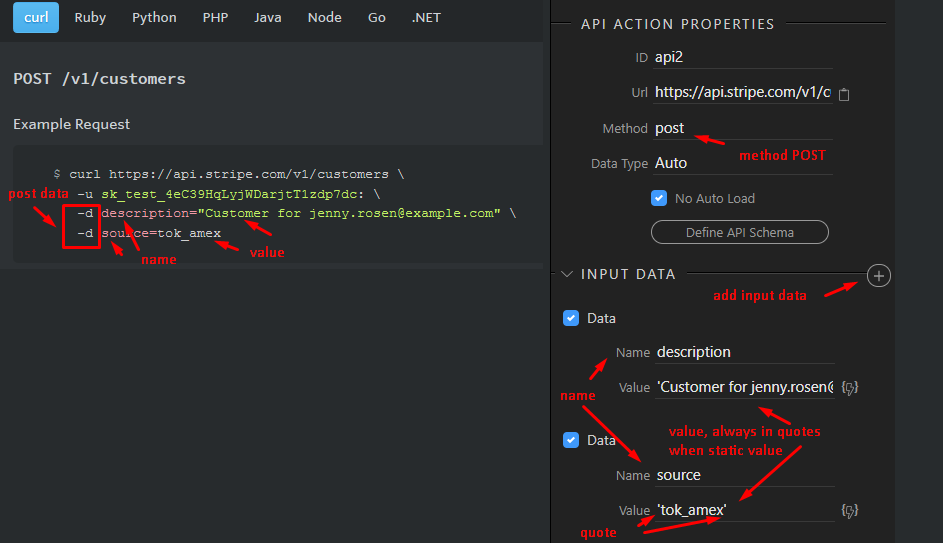Open the Method post dropdown

point(743,128)
